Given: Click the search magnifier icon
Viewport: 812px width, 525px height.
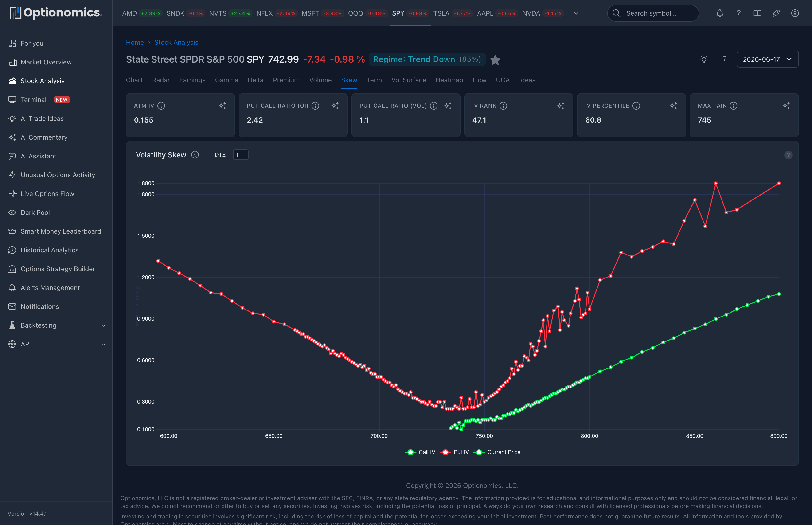Looking at the screenshot, I should (616, 13).
